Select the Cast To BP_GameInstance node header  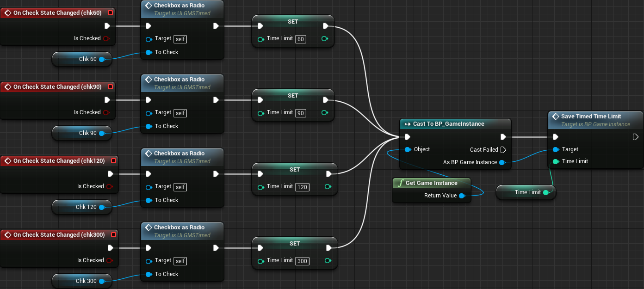(x=455, y=124)
